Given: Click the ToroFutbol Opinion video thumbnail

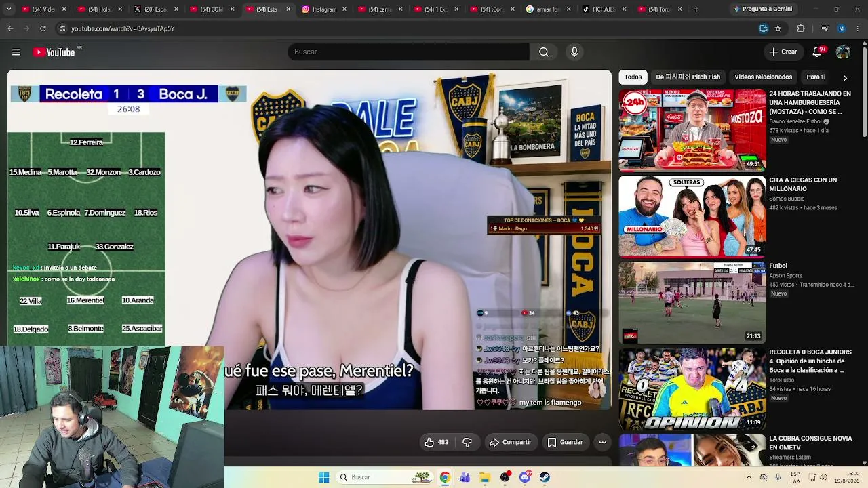Looking at the screenshot, I should (692, 388).
